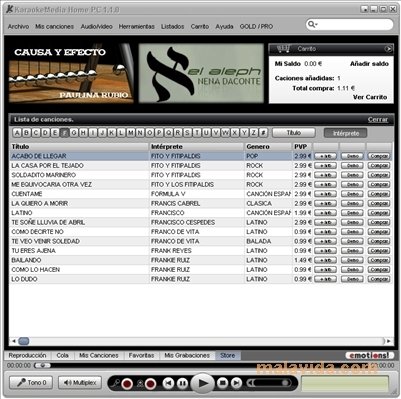Click inside the search input field

pos(355,24)
